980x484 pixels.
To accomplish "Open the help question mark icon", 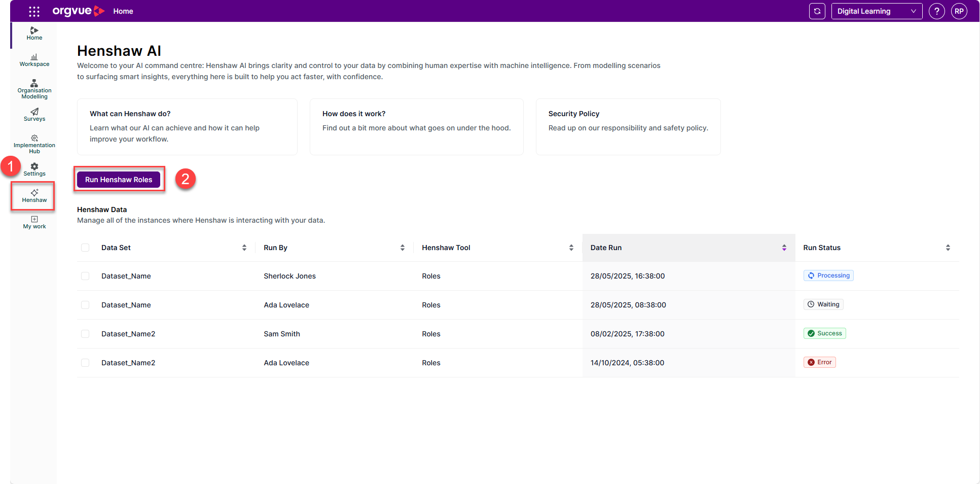I will pos(937,11).
